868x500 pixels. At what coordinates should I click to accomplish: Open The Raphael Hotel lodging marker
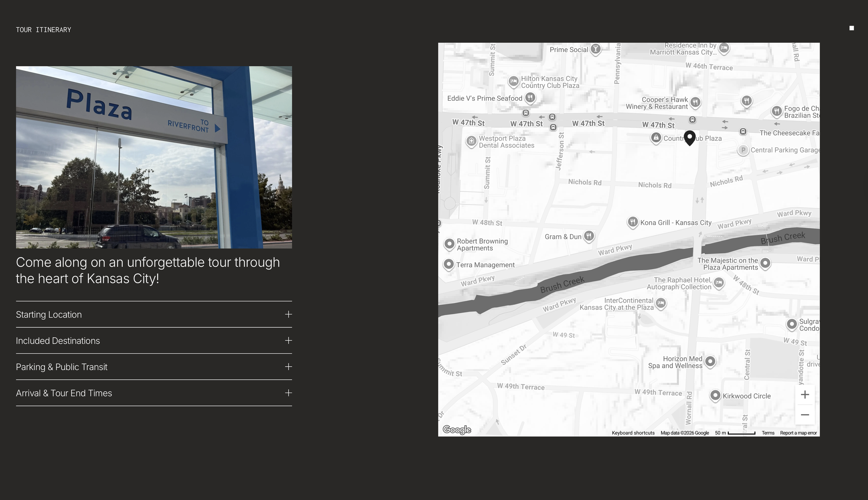click(x=719, y=283)
